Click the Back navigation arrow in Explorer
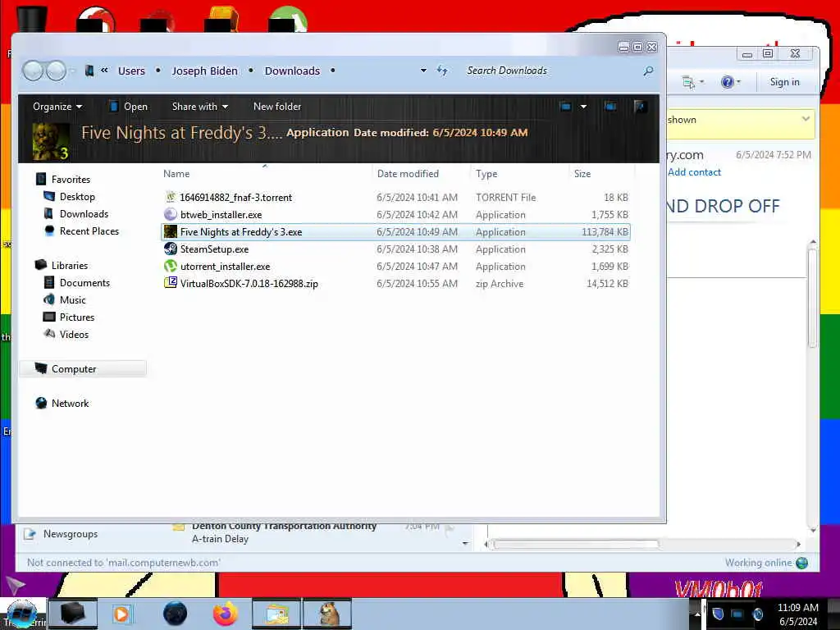This screenshot has height=630, width=840. tap(33, 71)
